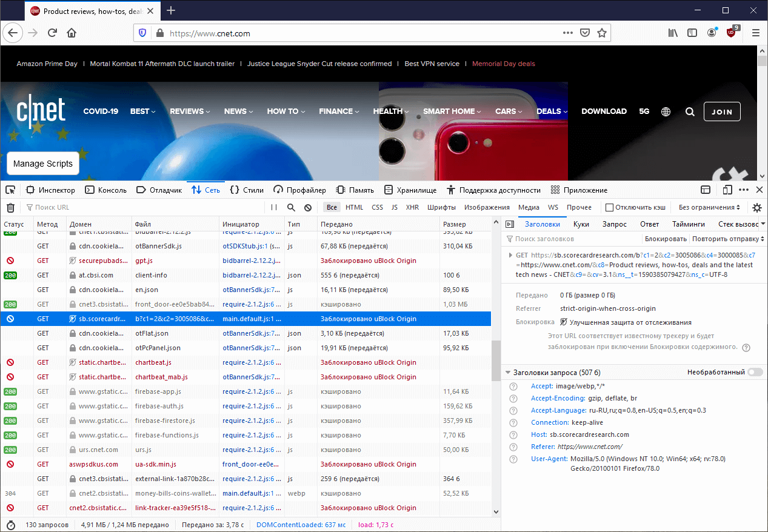Viewport: 768px width, 532px height.
Task: Collapse the request details pane icon
Action: [x=510, y=224]
